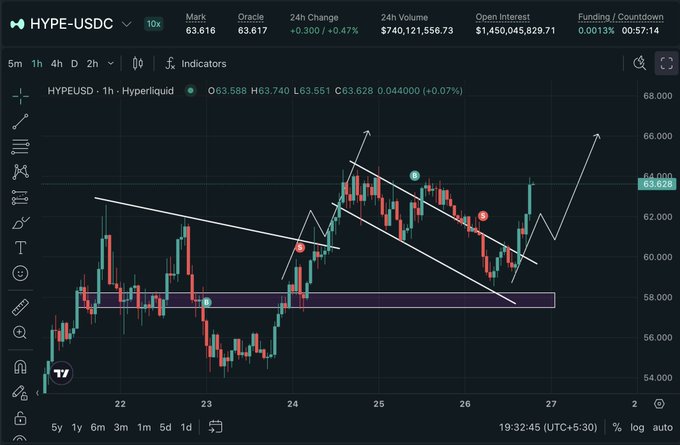Toggle lock on drawing mode pencil
The height and width of the screenshot is (445, 680).
pyautogui.click(x=20, y=393)
